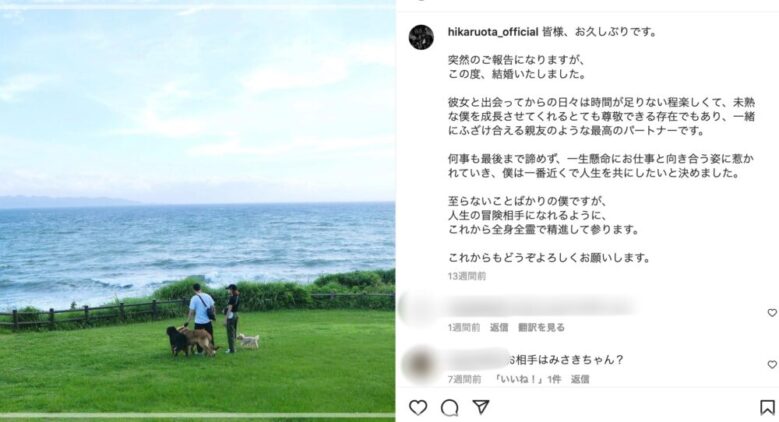Open hikaruota_official profile avatar
The height and width of the screenshot is (422, 779).
tap(421, 37)
